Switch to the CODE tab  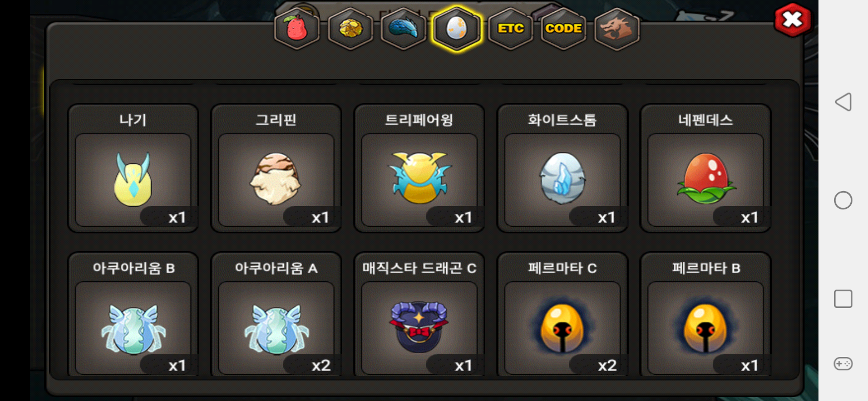564,28
